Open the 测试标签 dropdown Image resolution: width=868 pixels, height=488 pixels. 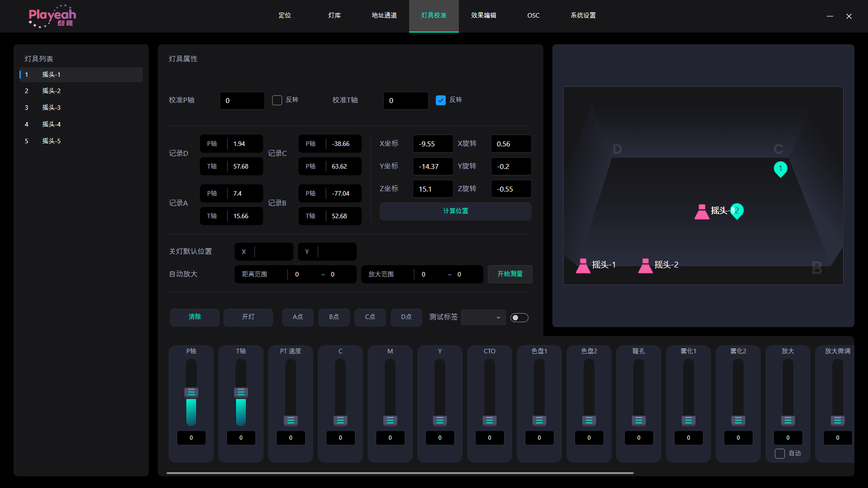pyautogui.click(x=483, y=317)
